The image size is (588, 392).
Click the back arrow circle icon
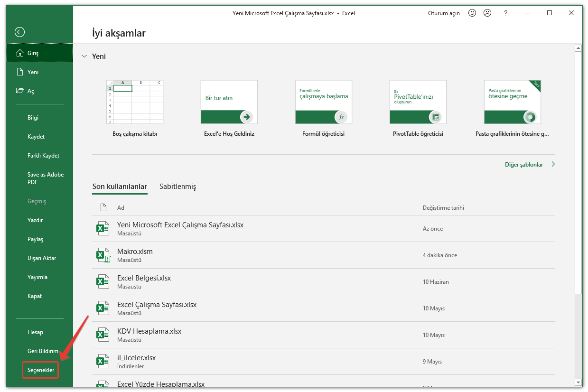tap(19, 32)
